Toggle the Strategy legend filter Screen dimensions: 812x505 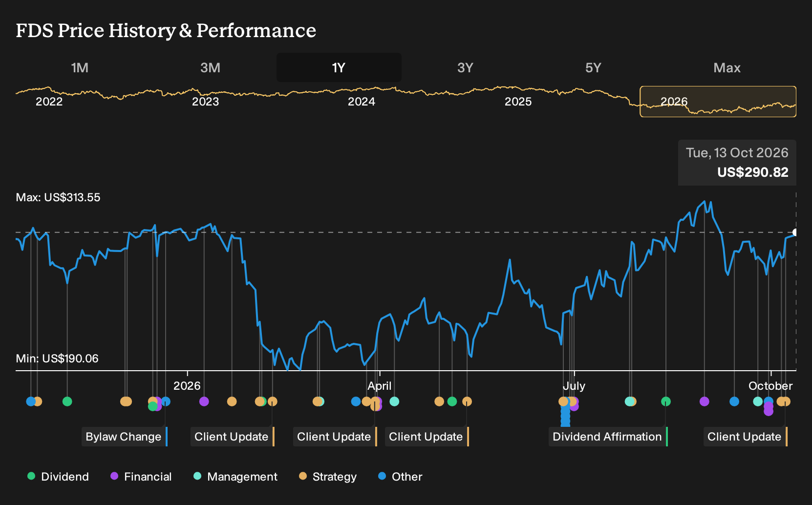328,477
